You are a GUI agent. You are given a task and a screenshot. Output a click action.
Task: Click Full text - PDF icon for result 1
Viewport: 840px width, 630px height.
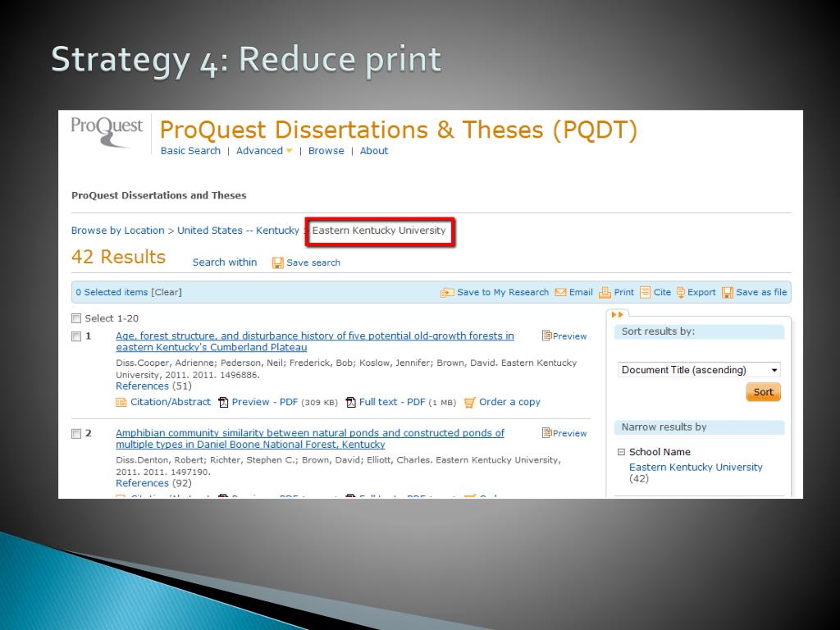coord(351,402)
